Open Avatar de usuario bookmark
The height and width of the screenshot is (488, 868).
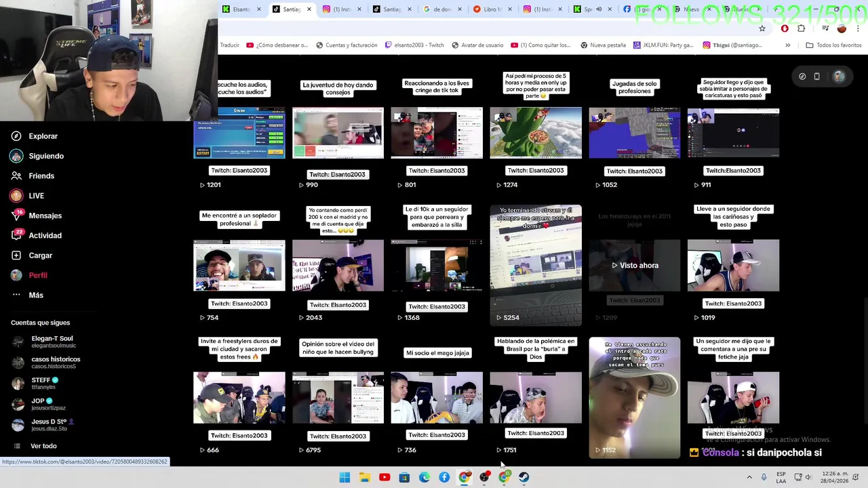(x=477, y=45)
